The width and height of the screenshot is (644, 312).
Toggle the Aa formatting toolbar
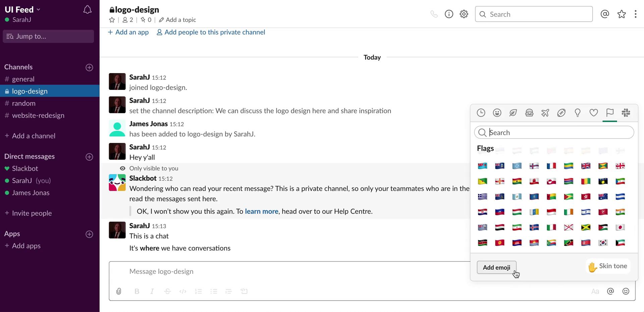[x=595, y=291]
